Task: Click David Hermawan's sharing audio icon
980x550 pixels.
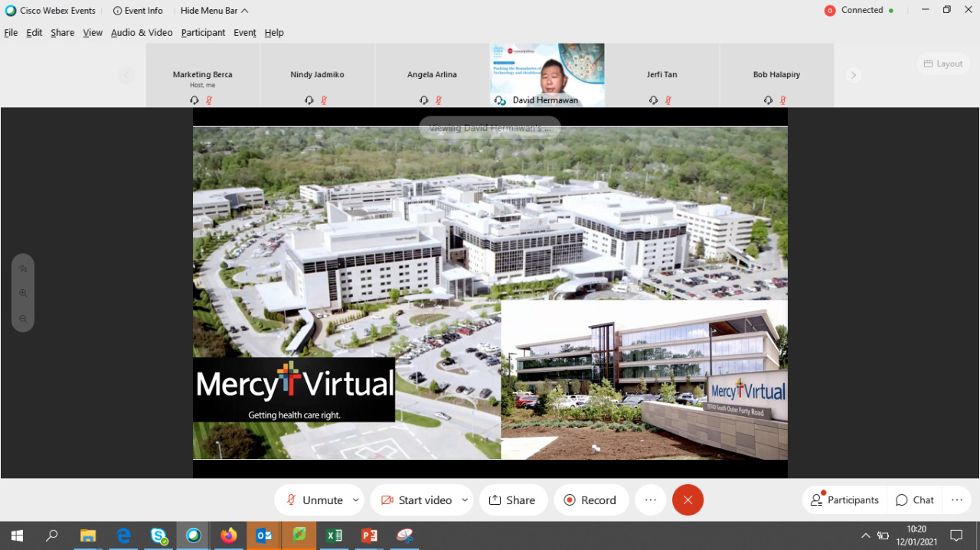Action: (501, 100)
